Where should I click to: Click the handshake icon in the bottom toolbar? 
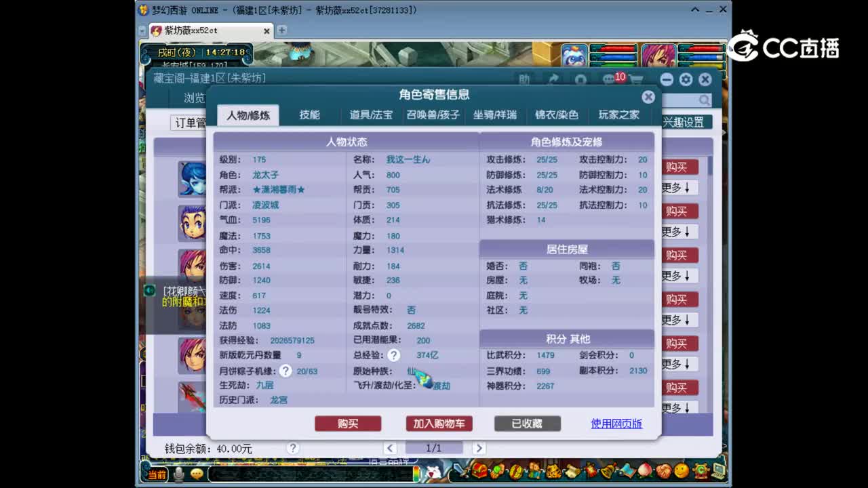click(663, 470)
